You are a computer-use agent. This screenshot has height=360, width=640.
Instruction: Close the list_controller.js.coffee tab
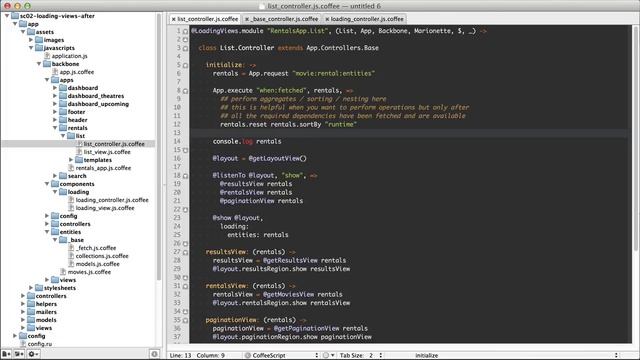[x=173, y=19]
